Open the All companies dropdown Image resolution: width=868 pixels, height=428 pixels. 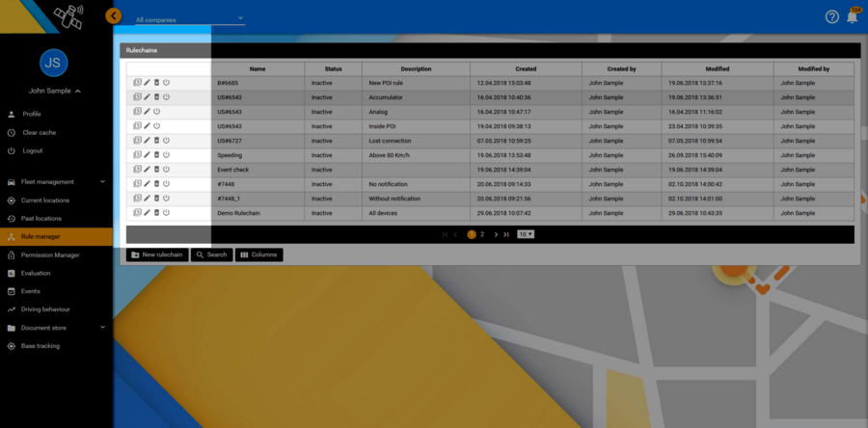click(x=189, y=18)
